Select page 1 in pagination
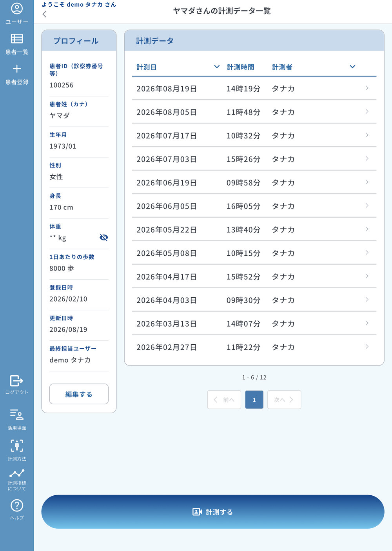This screenshot has height=551, width=392. click(x=254, y=400)
